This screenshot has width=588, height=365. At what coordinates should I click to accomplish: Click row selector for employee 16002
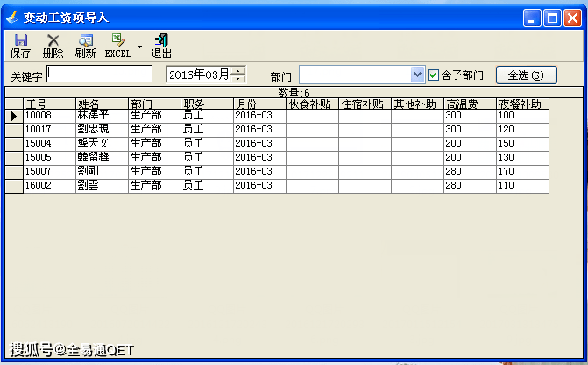[x=14, y=186]
